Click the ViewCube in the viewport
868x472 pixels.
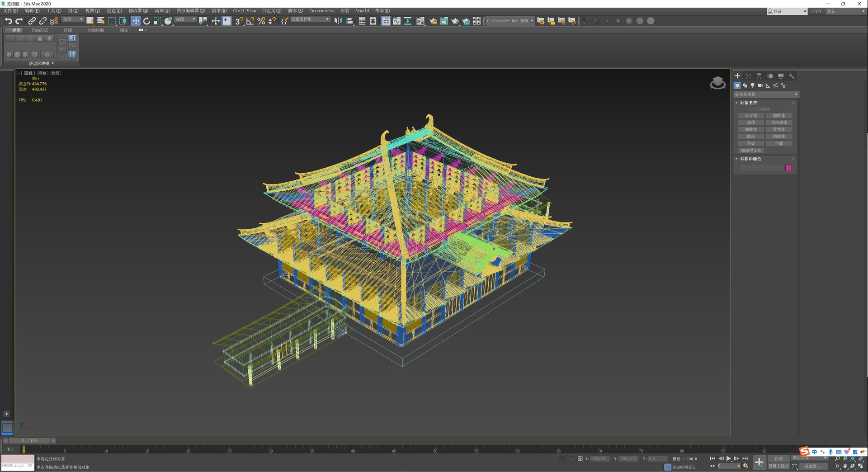(x=717, y=83)
